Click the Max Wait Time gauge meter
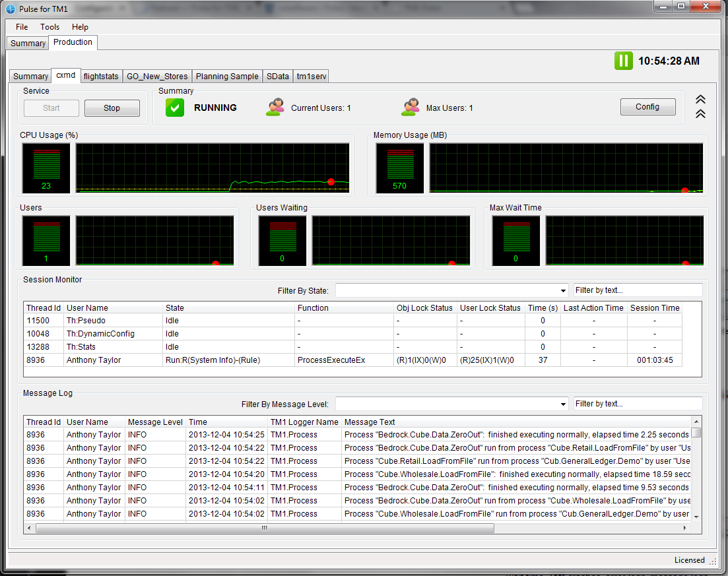This screenshot has height=576, width=728. pyautogui.click(x=516, y=240)
